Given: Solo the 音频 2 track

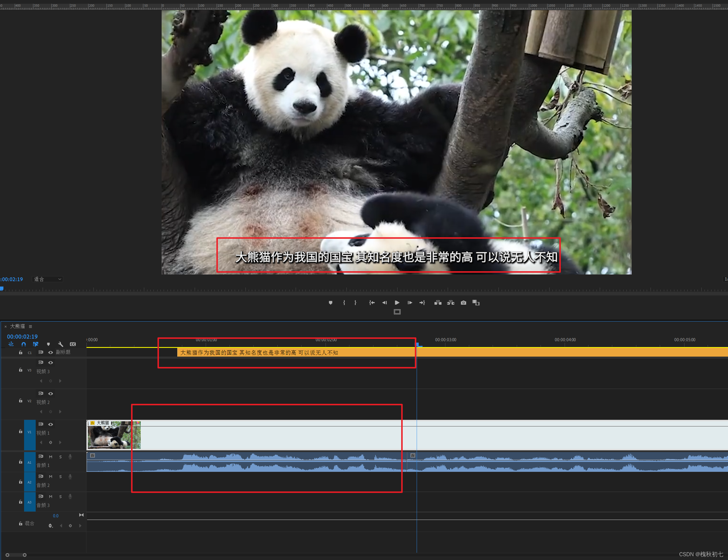Looking at the screenshot, I should coord(60,477).
